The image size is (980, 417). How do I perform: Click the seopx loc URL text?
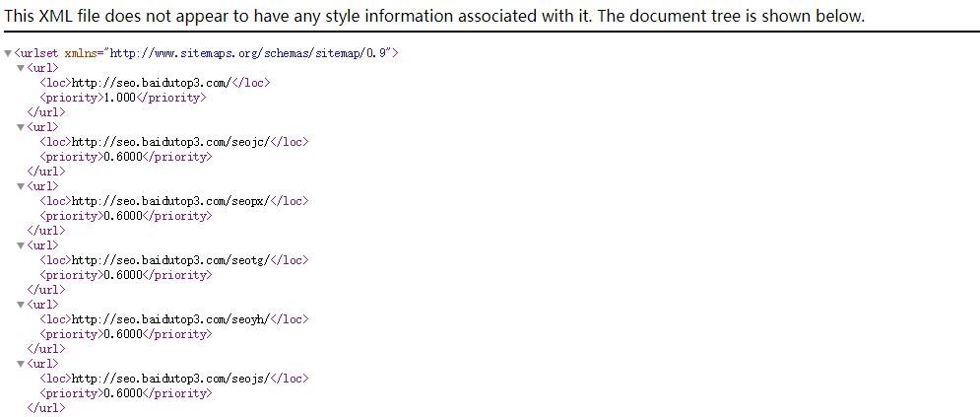[x=170, y=201]
